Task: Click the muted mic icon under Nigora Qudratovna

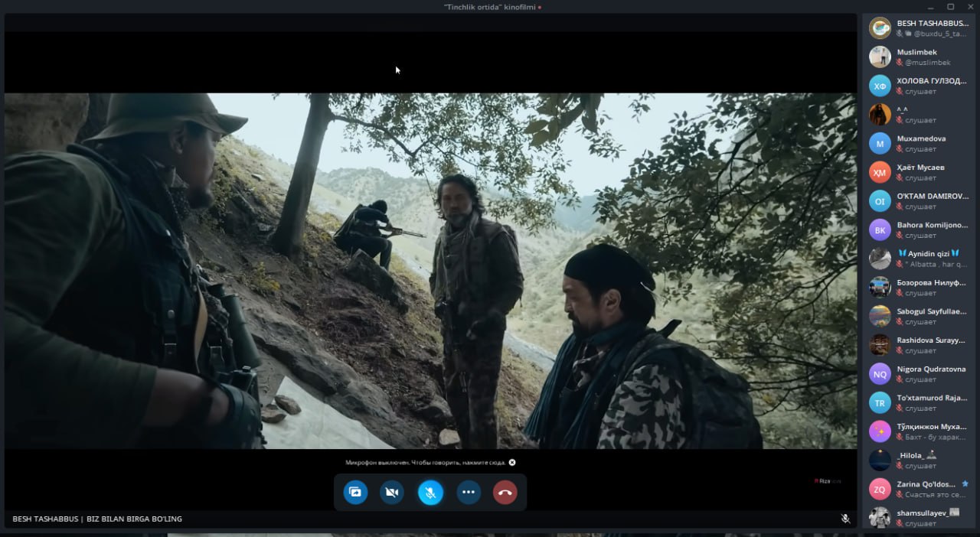Action: tap(900, 379)
